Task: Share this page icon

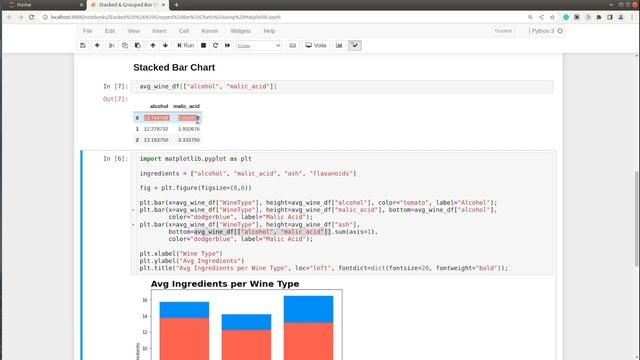Action: pyautogui.click(x=541, y=17)
